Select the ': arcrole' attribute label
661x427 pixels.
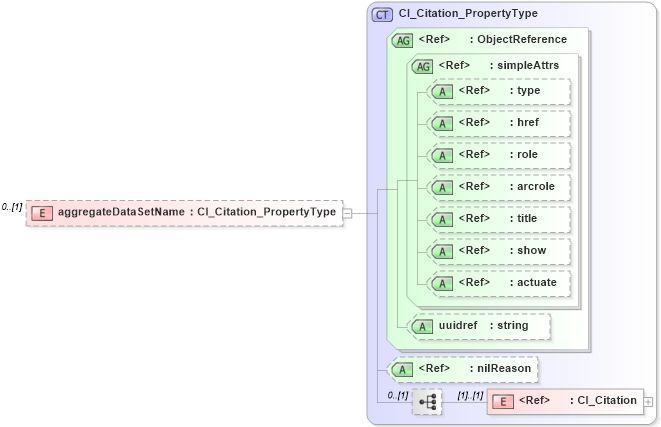click(532, 186)
